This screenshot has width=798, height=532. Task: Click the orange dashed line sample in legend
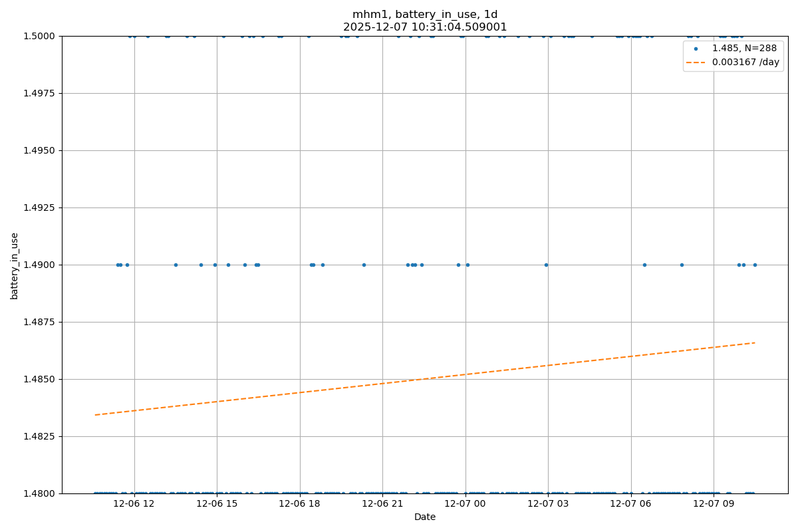(696, 62)
